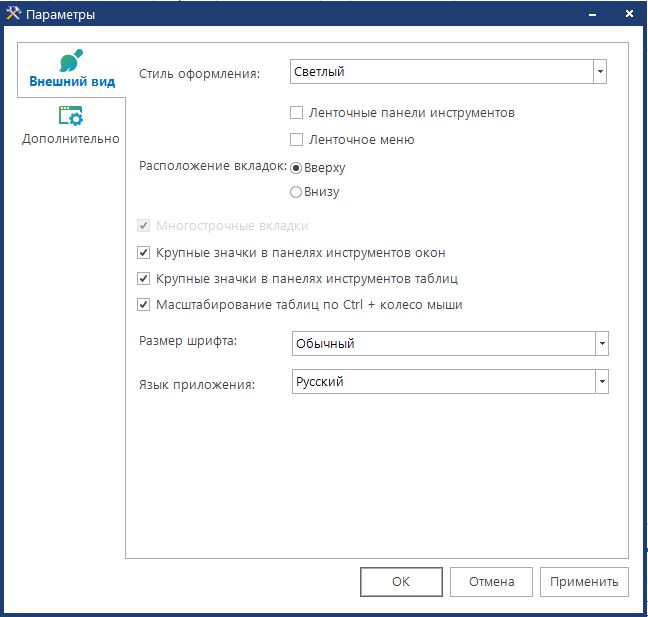Expand the Стиль оформления dropdown arrow
The image size is (648, 617).
click(600, 72)
